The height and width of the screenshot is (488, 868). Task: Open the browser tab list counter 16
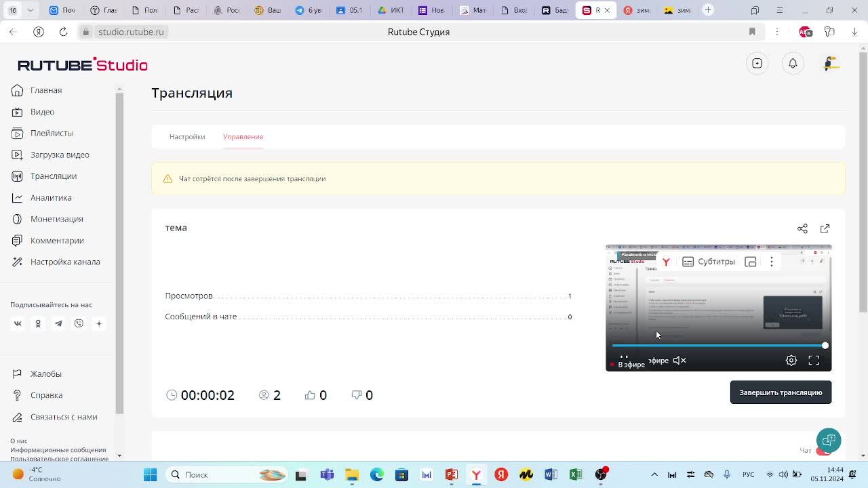coord(13,10)
